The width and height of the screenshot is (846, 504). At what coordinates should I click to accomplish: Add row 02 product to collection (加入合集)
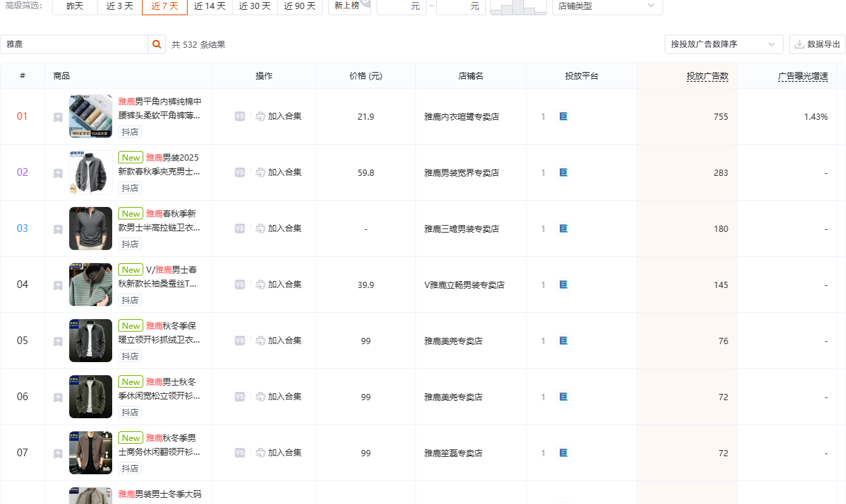point(279,172)
